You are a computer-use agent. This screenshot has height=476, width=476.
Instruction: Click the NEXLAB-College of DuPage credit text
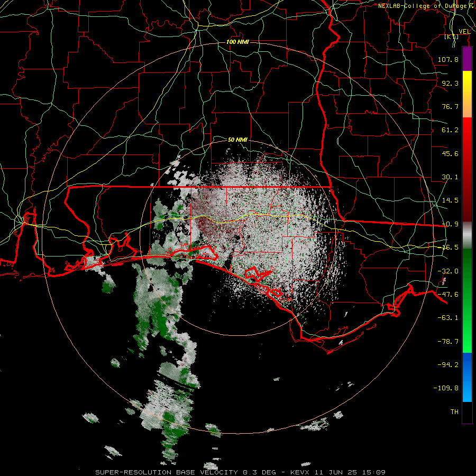click(426, 6)
